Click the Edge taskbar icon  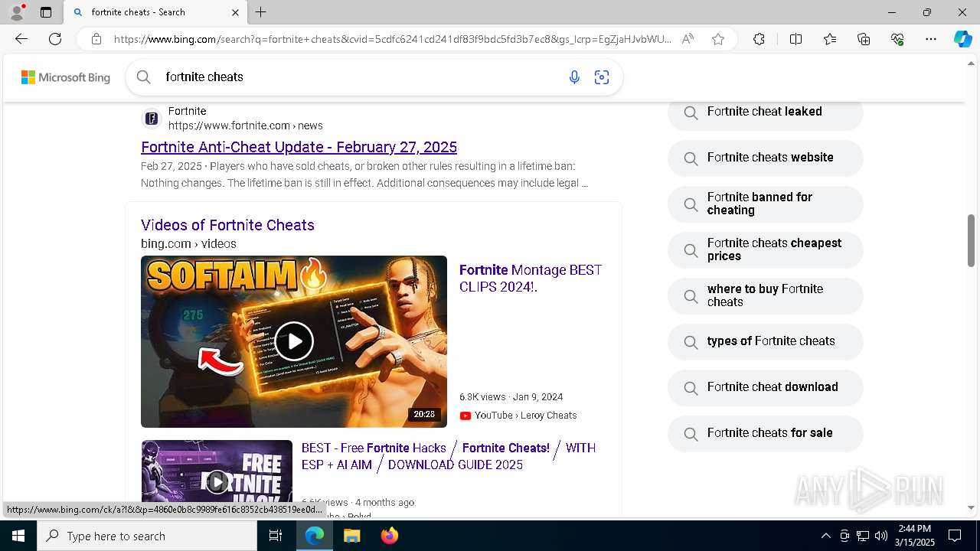tap(315, 536)
